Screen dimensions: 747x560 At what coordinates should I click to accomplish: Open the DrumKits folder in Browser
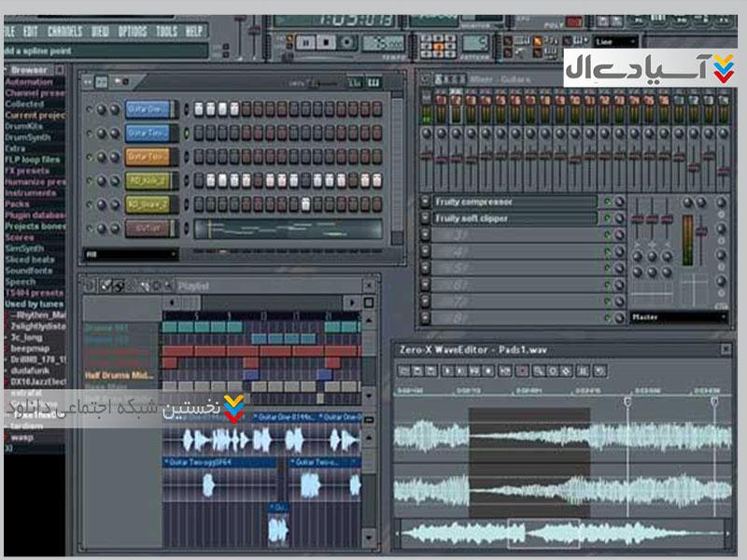point(24,126)
